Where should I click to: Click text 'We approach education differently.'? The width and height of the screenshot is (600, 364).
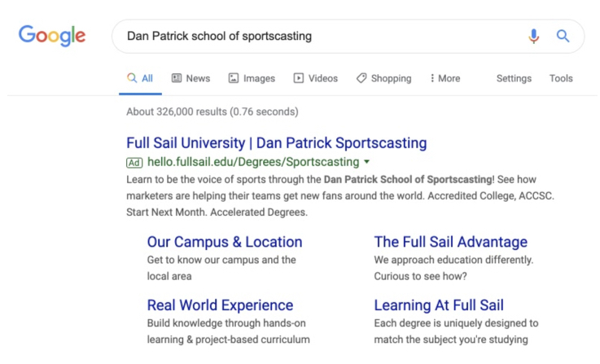click(x=453, y=260)
